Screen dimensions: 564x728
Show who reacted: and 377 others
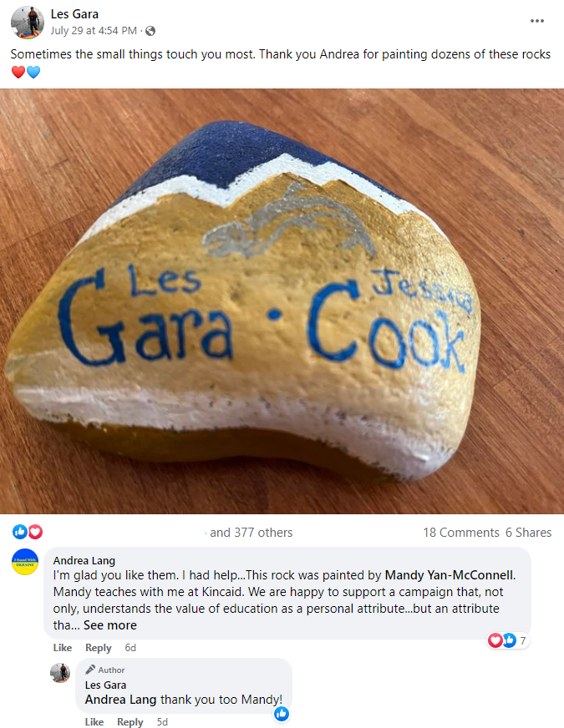[251, 533]
